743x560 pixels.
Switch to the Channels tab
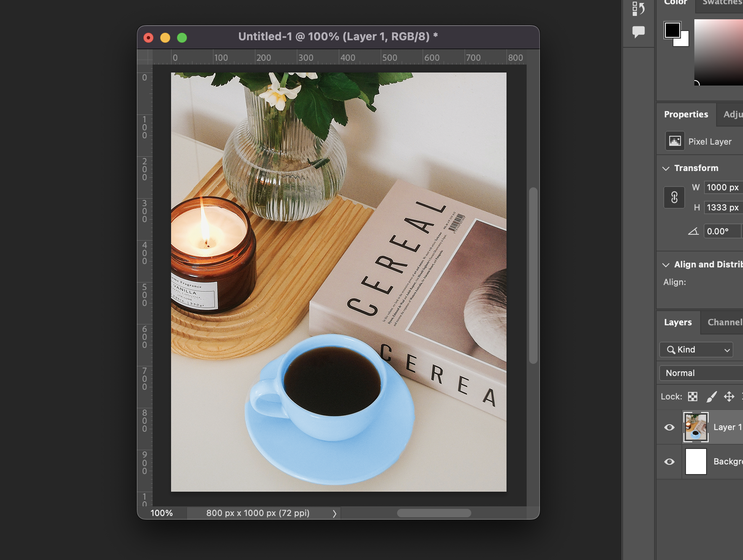[725, 322]
